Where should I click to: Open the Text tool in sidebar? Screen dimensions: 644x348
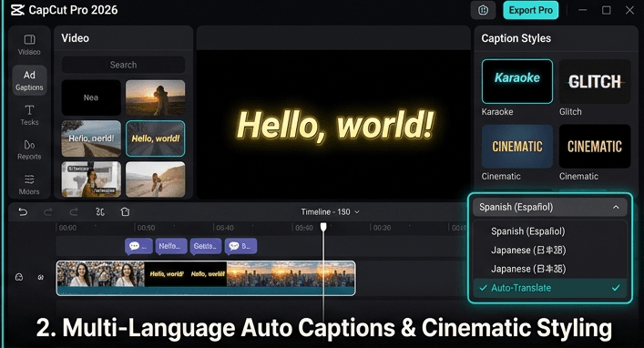click(x=29, y=115)
